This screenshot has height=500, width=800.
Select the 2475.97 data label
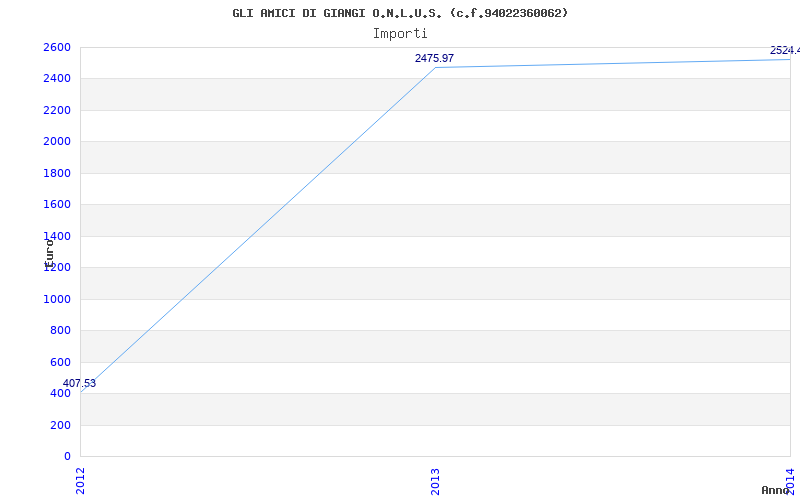(x=434, y=58)
